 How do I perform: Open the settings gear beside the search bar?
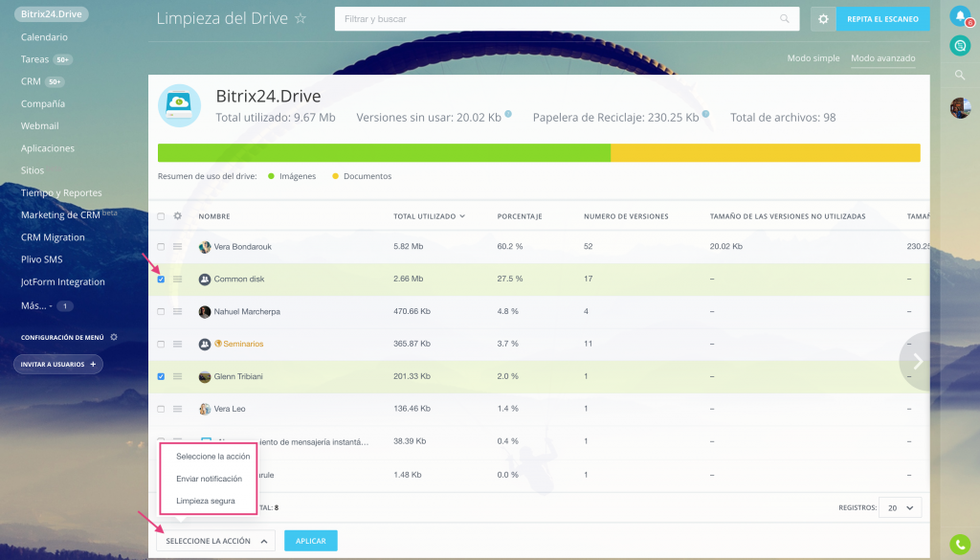click(823, 19)
